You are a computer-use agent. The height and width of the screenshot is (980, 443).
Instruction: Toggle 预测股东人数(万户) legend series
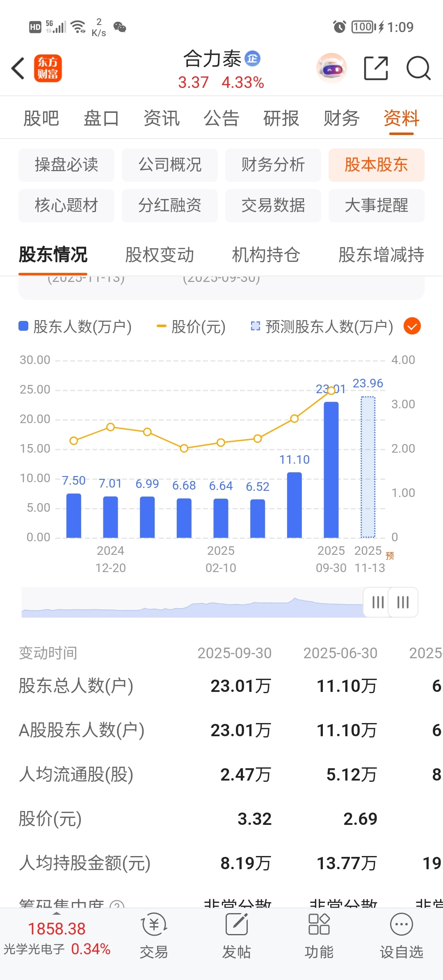322,327
